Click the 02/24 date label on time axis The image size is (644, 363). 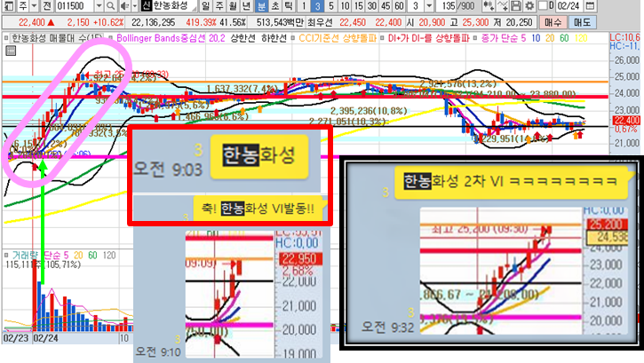click(x=45, y=338)
